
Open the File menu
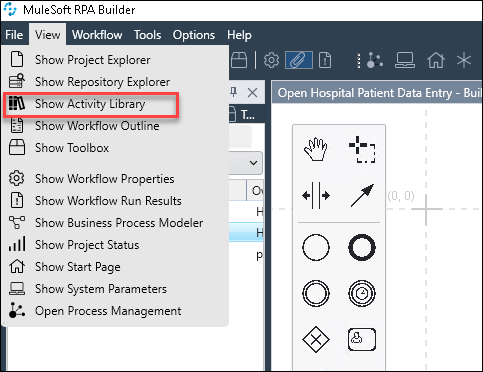click(x=14, y=35)
